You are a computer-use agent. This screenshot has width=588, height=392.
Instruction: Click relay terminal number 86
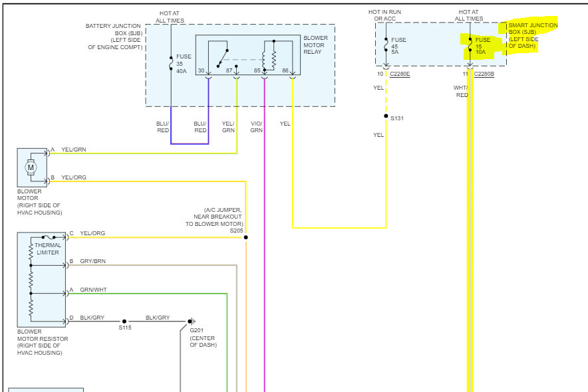pyautogui.click(x=285, y=70)
